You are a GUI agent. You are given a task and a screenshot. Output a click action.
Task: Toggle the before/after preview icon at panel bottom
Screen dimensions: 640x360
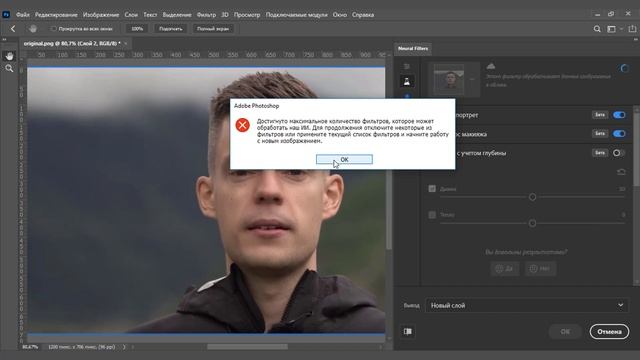tap(407, 331)
